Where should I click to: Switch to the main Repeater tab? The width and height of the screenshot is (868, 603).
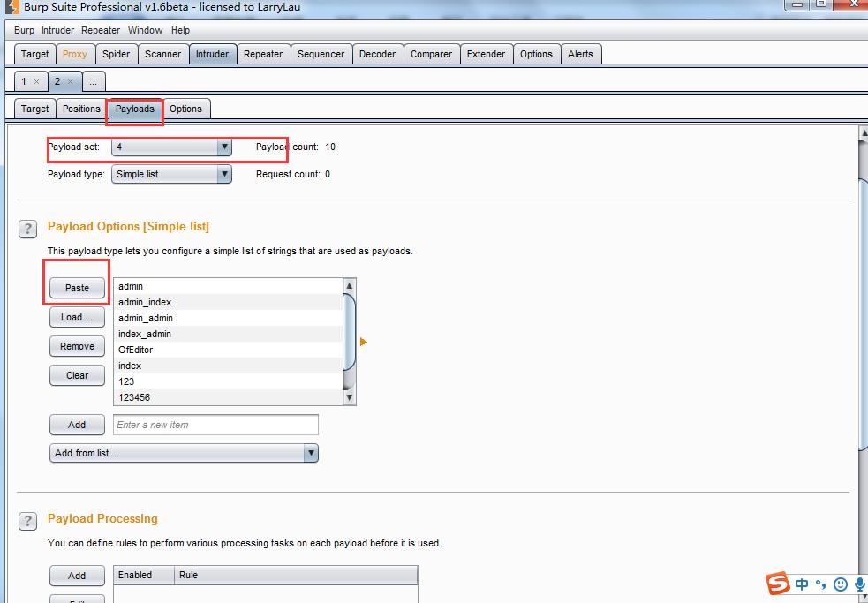coord(263,54)
